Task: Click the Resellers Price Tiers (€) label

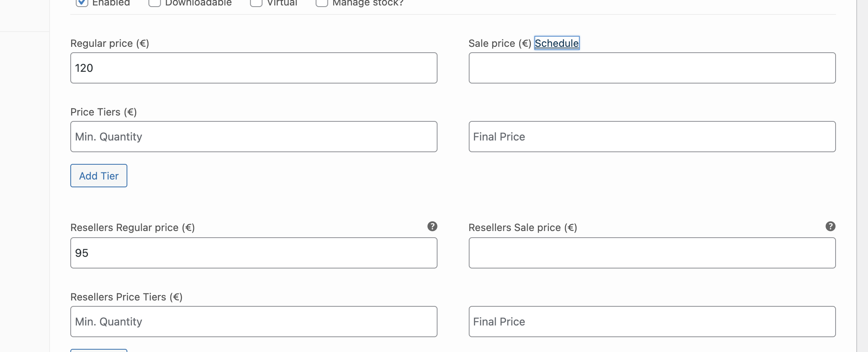Action: (x=127, y=297)
